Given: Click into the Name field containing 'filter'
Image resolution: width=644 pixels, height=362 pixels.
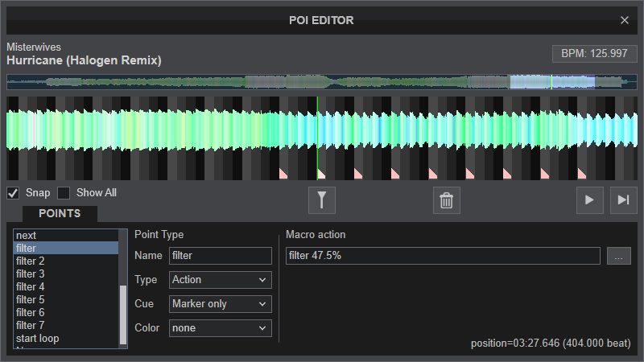Looking at the screenshot, I should coord(220,256).
